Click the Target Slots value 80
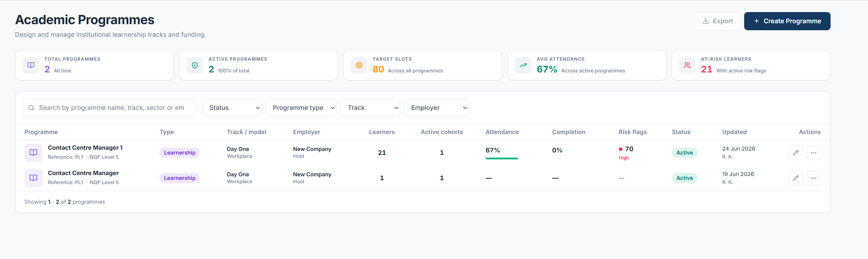The image size is (868, 259). tap(378, 69)
